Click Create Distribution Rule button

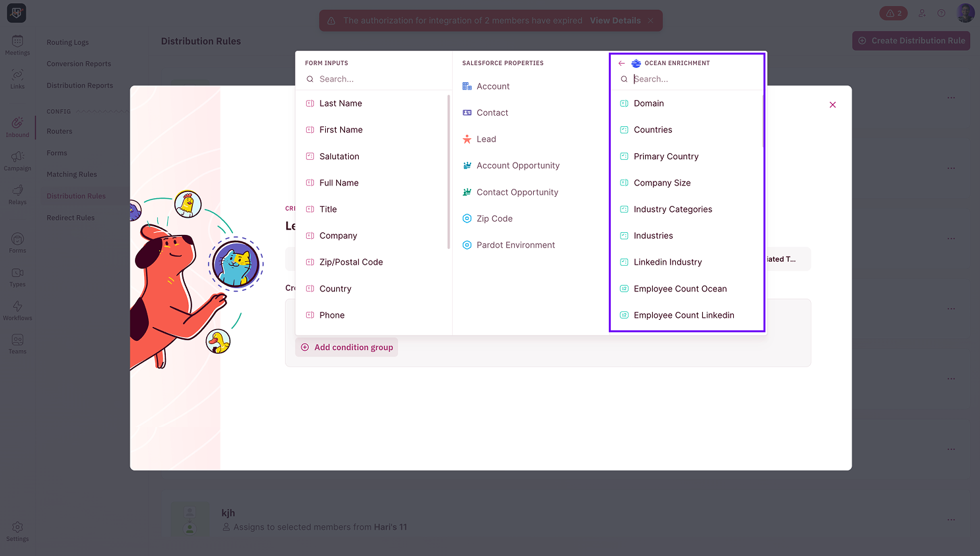click(911, 41)
